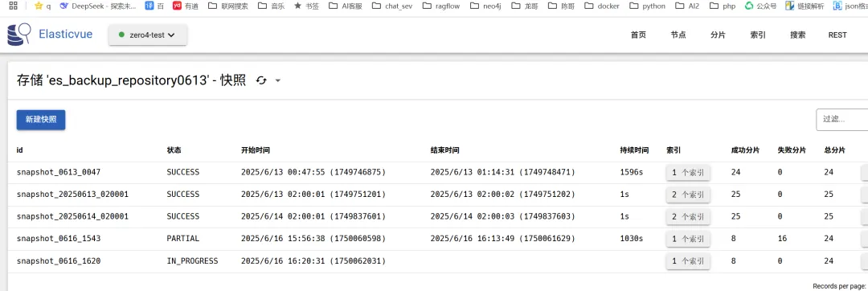Sort by the 失败分片 column header

(x=792, y=150)
